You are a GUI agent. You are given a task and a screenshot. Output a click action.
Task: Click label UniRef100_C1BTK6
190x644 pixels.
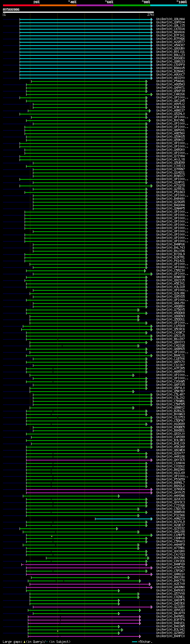pos(170,359)
